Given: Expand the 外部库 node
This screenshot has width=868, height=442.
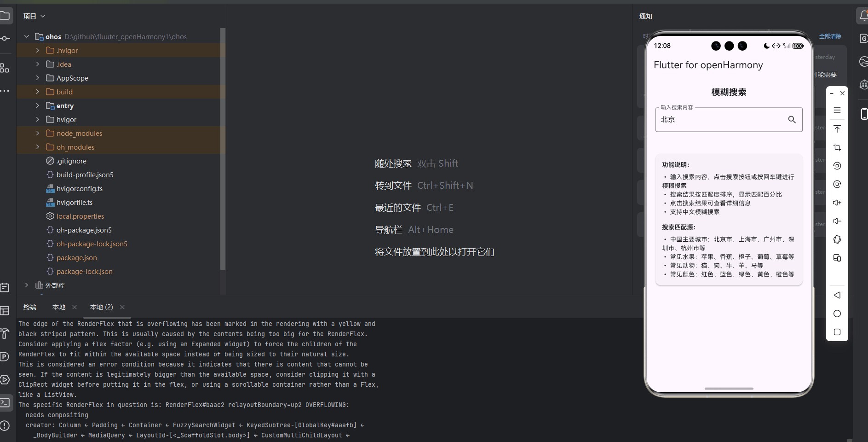Looking at the screenshot, I should point(27,285).
